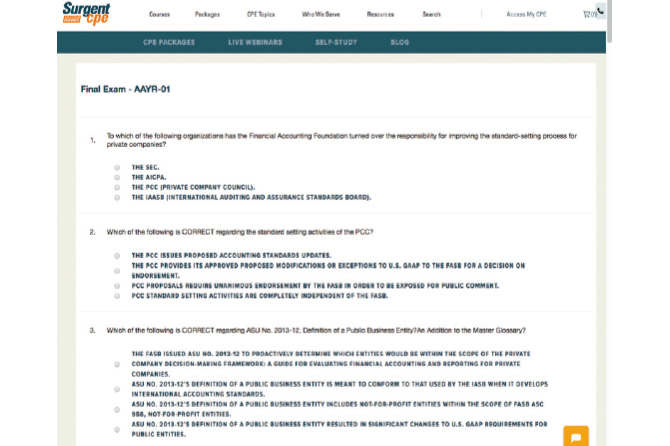670x446 pixels.
Task: Click Search in the top navigation
Action: (431, 15)
